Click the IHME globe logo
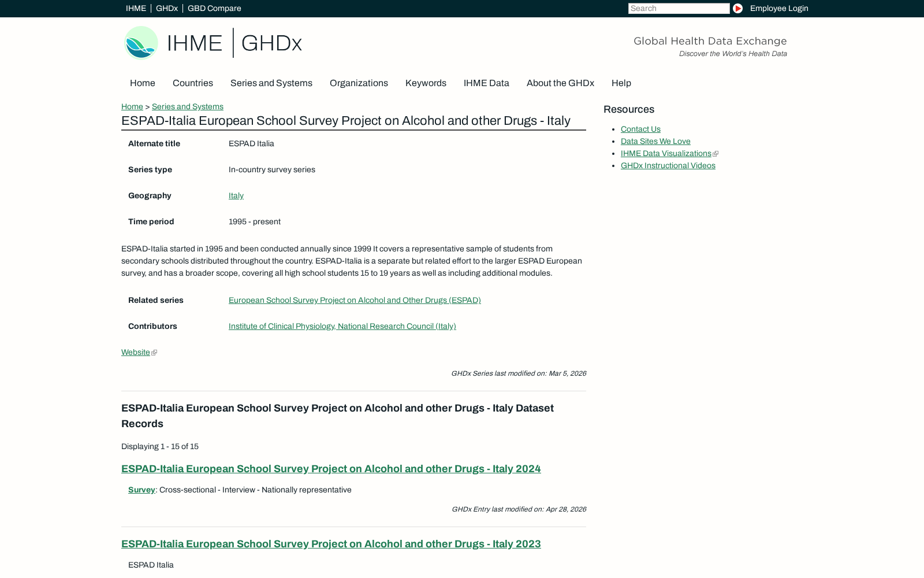The width and height of the screenshot is (924, 578). tap(141, 43)
